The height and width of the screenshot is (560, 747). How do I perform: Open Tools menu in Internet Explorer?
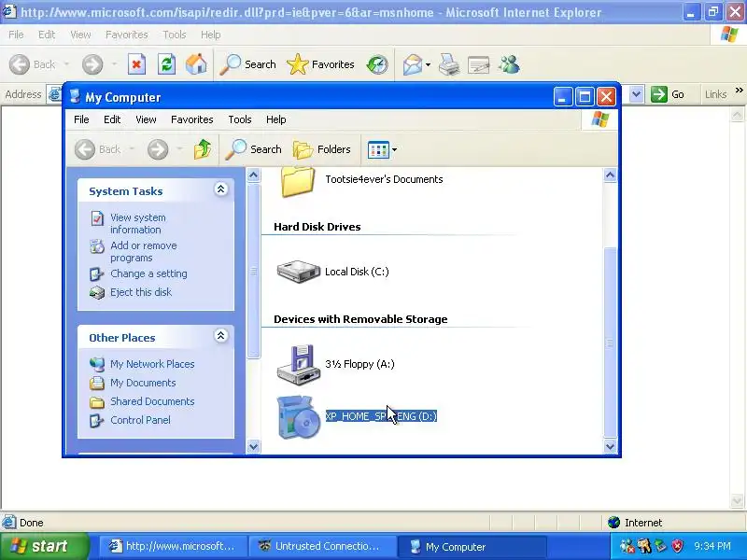coord(175,35)
